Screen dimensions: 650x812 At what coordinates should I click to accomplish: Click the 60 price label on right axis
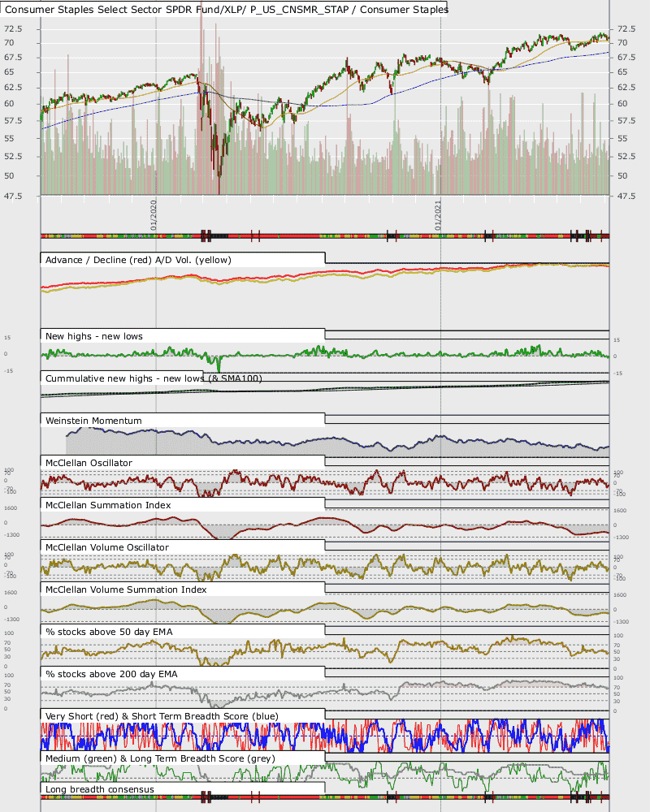[x=622, y=103]
